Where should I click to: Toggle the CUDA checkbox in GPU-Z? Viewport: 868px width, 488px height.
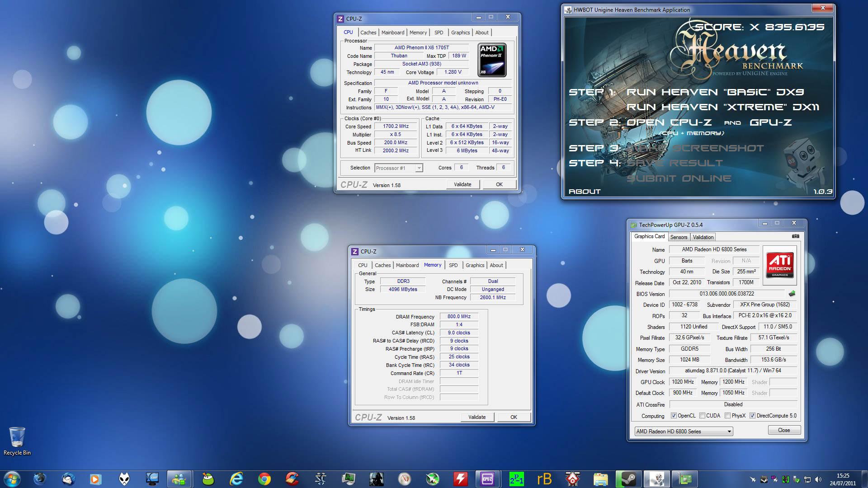(x=702, y=416)
